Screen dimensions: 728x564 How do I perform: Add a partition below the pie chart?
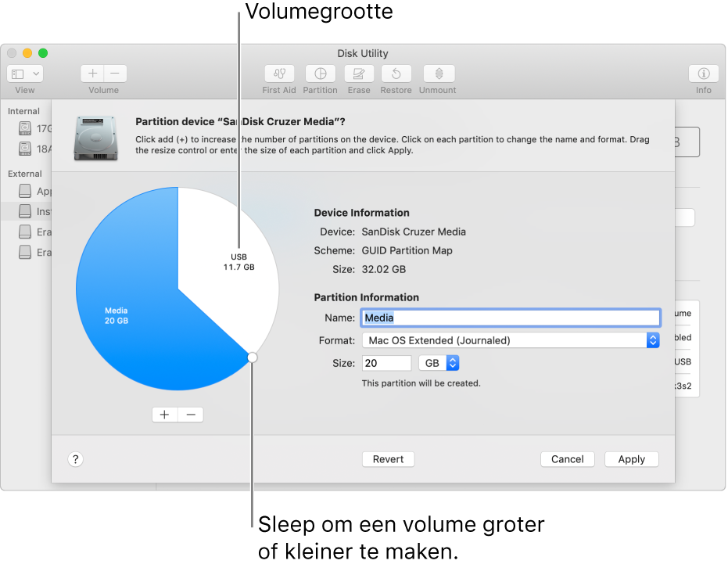165,415
